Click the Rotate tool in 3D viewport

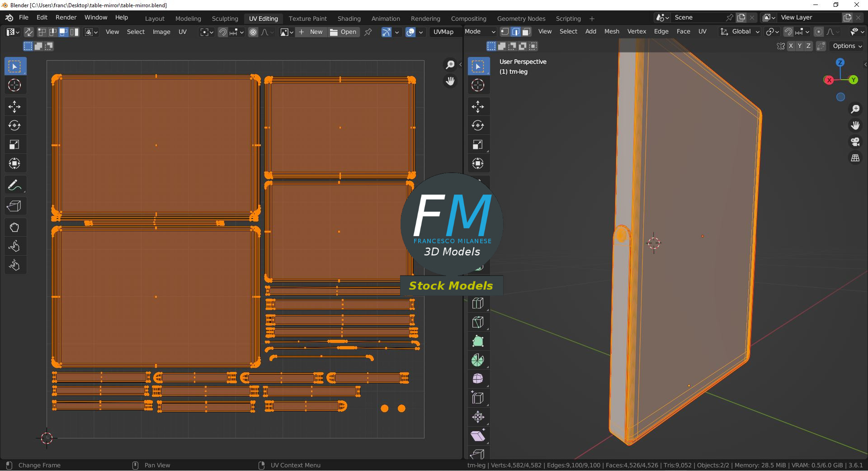(x=478, y=126)
